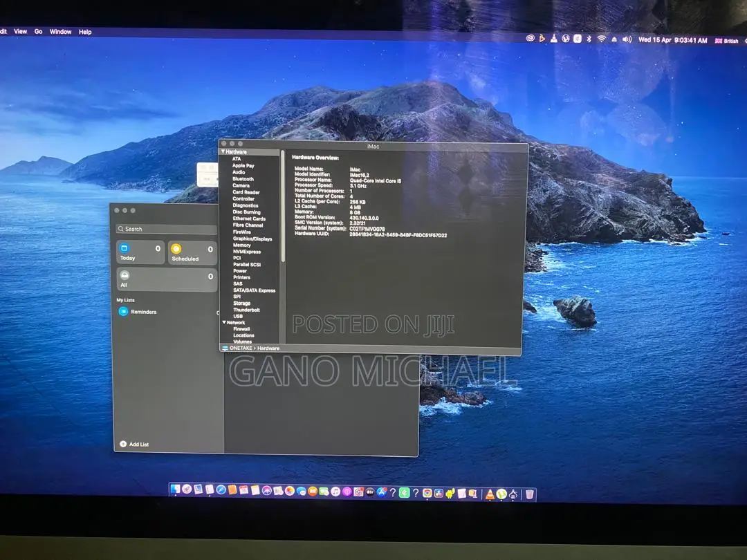The height and width of the screenshot is (560, 747).
Task: Click VLC cone icon in menu bar
Action: 553,39
